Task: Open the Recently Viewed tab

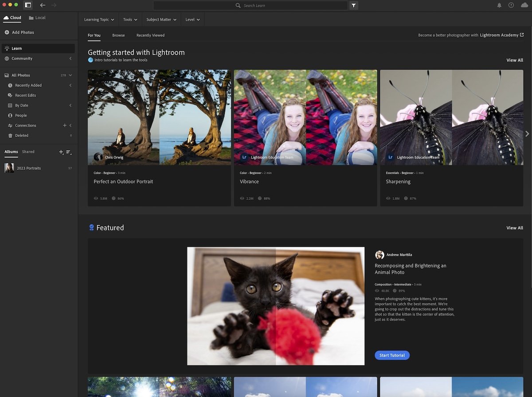Action: pyautogui.click(x=150, y=35)
